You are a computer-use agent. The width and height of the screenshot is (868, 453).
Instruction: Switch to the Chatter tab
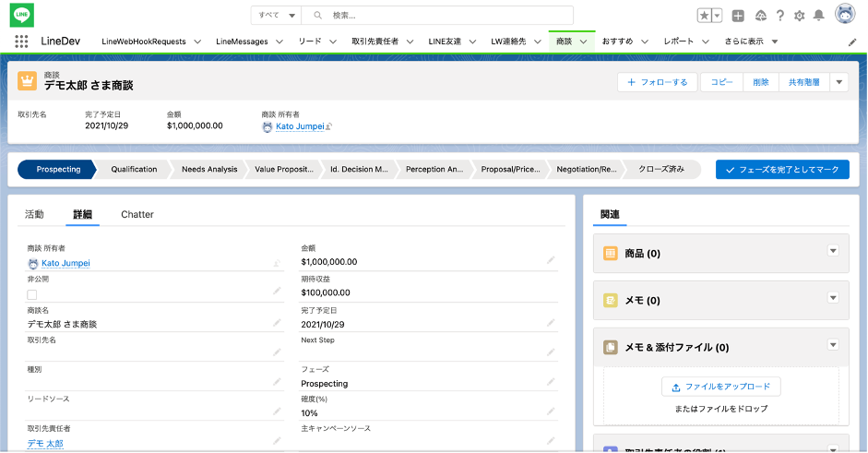(x=137, y=214)
